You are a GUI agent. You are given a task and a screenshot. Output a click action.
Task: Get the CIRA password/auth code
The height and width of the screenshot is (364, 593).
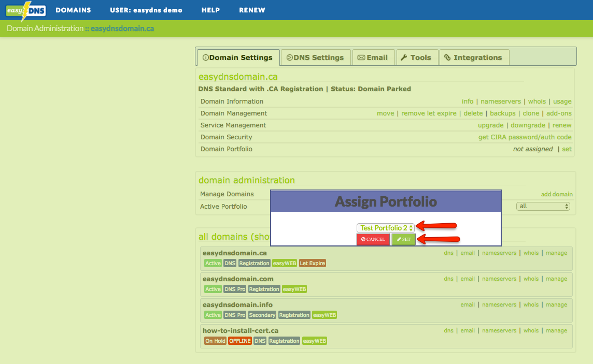pos(525,137)
